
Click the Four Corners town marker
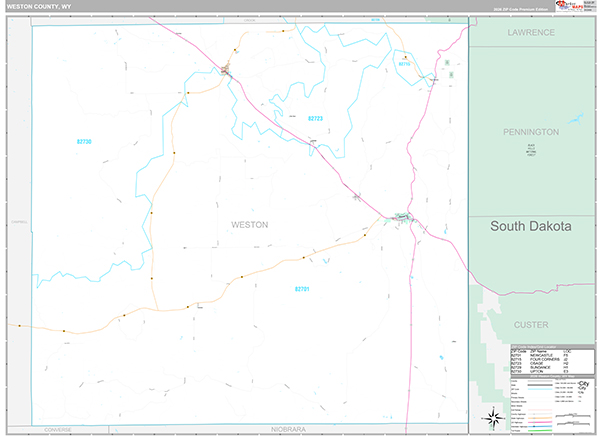[433, 79]
